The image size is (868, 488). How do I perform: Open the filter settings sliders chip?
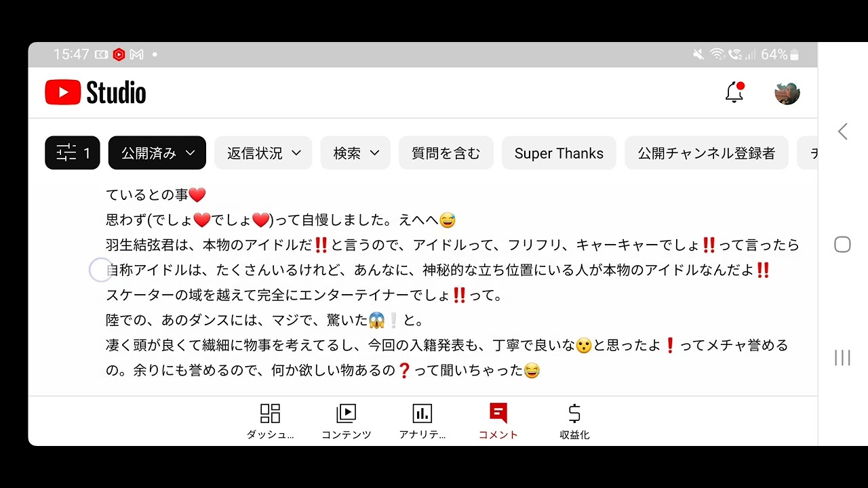pos(73,153)
